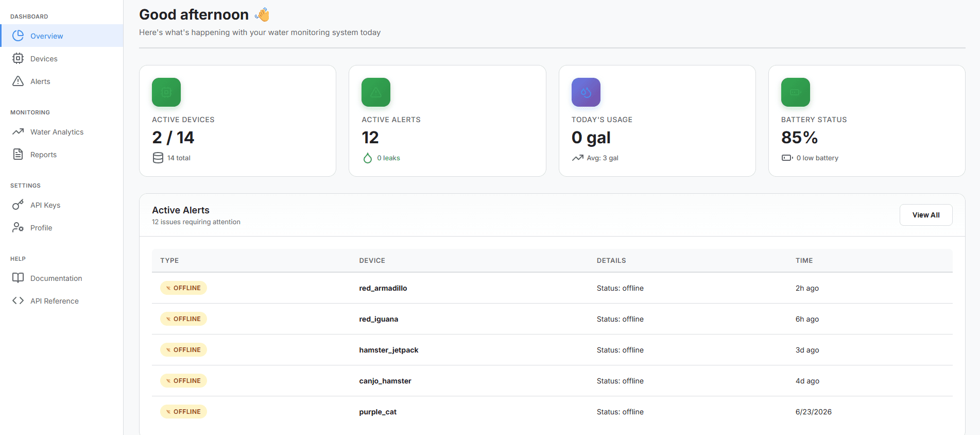Open the Overview pie chart icon
This screenshot has width=980, height=435.
pyautogui.click(x=18, y=36)
